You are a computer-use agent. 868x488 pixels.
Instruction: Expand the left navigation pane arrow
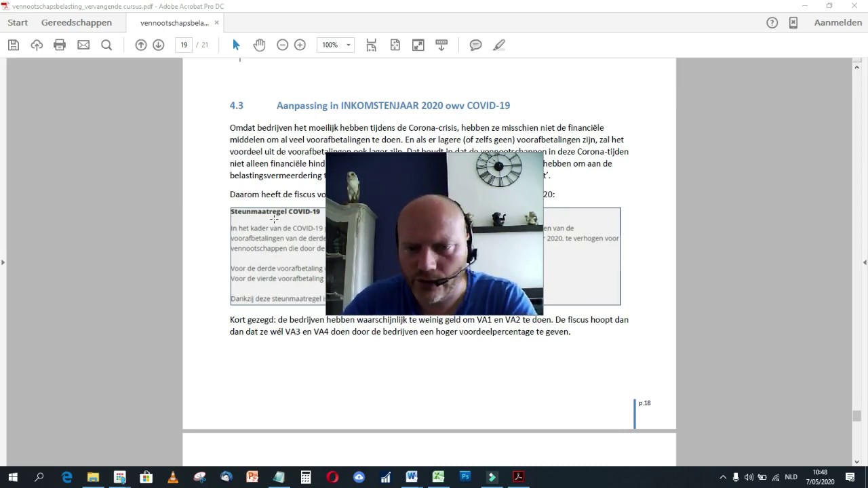point(3,262)
